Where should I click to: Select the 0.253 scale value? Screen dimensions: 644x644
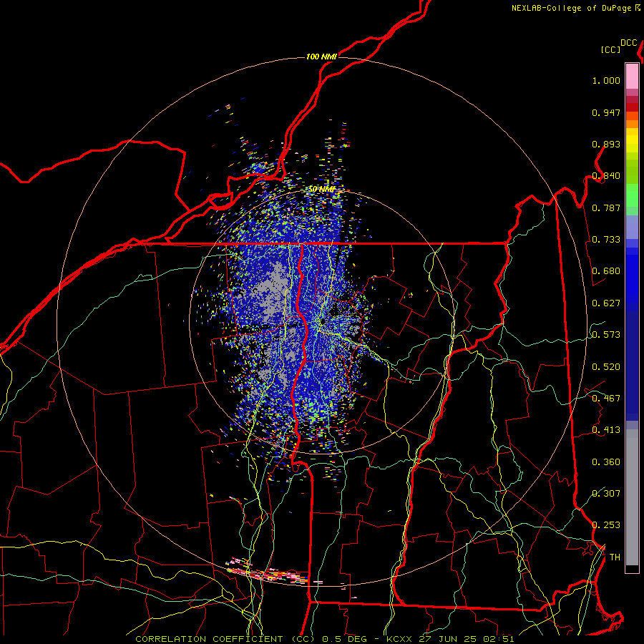pyautogui.click(x=606, y=525)
